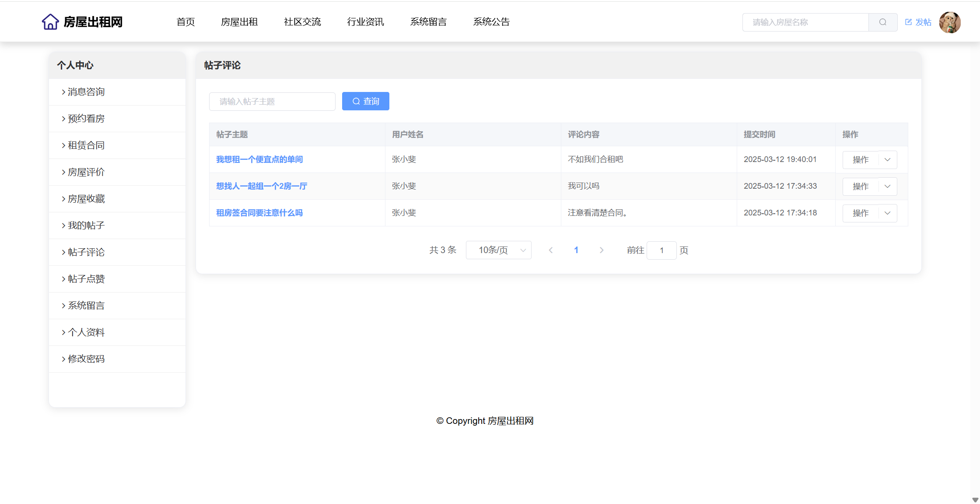This screenshot has height=504, width=980.
Task: Focus the 请输入帖子主题 search field
Action: (x=272, y=102)
